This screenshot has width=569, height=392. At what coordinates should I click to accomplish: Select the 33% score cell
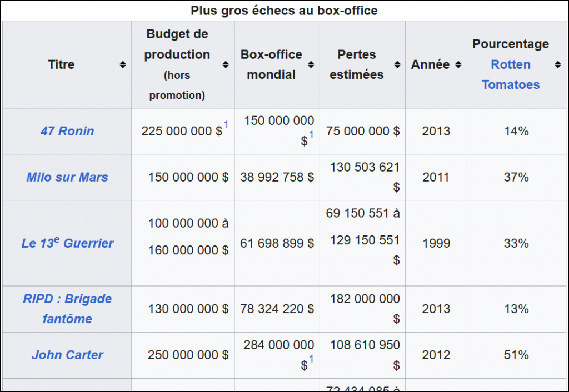click(516, 243)
